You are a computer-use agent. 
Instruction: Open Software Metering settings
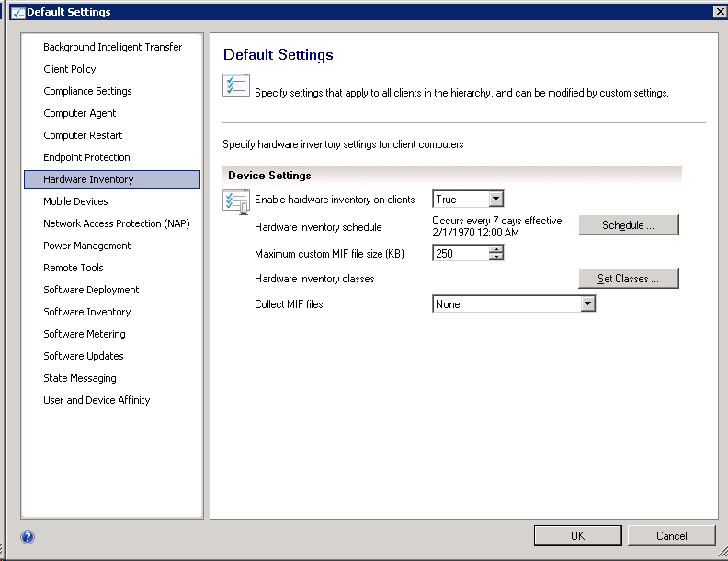point(112,334)
